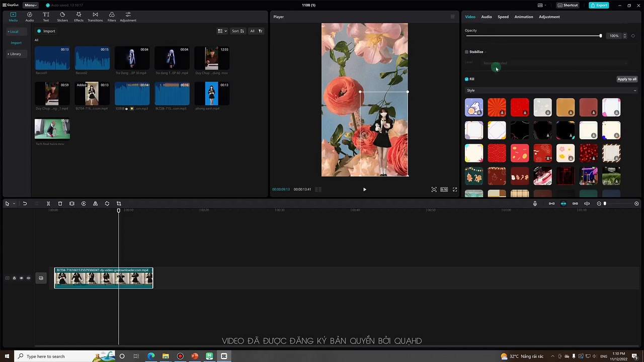Play the video in the Player
Screen dimensions: 644x362
click(365, 190)
